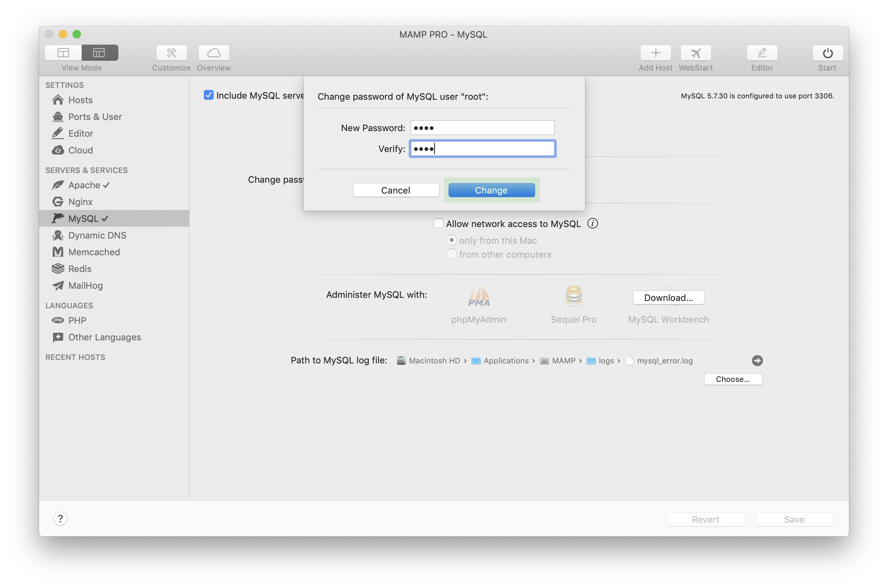This screenshot has height=588, width=888.
Task: Click the phpMyAdmin sailboat icon
Action: tap(479, 296)
